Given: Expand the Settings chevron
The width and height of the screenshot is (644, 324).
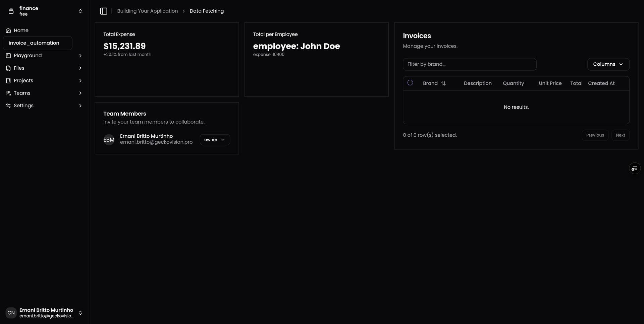Looking at the screenshot, I should click(80, 106).
